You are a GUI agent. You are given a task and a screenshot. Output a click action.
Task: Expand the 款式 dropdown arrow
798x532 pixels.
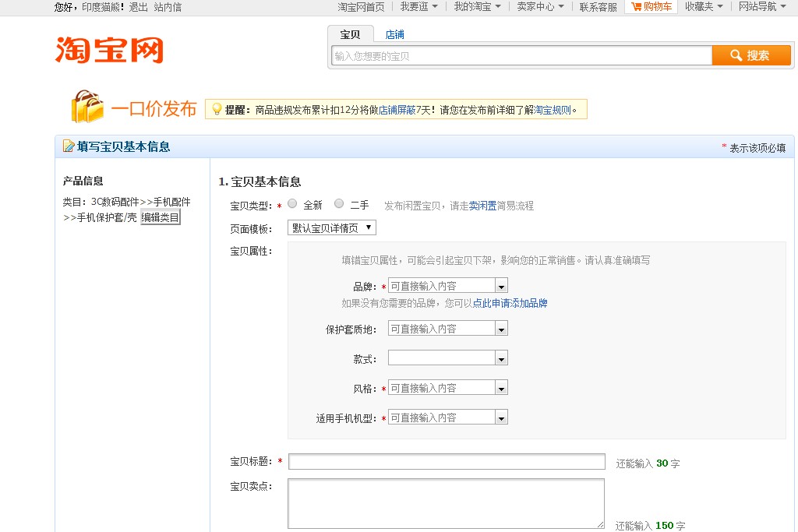(x=501, y=358)
